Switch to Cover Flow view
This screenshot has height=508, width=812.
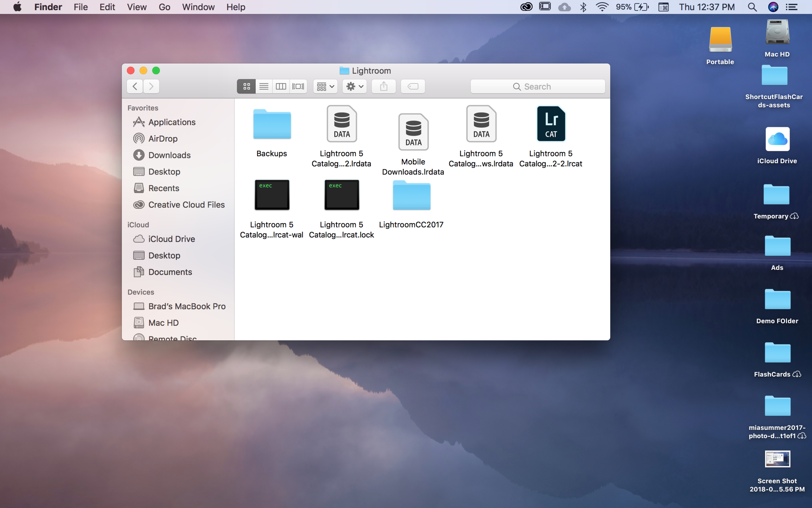coord(298,86)
